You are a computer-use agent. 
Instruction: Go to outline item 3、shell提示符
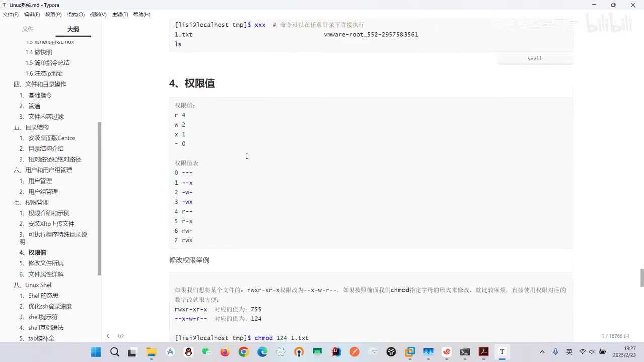(38, 317)
